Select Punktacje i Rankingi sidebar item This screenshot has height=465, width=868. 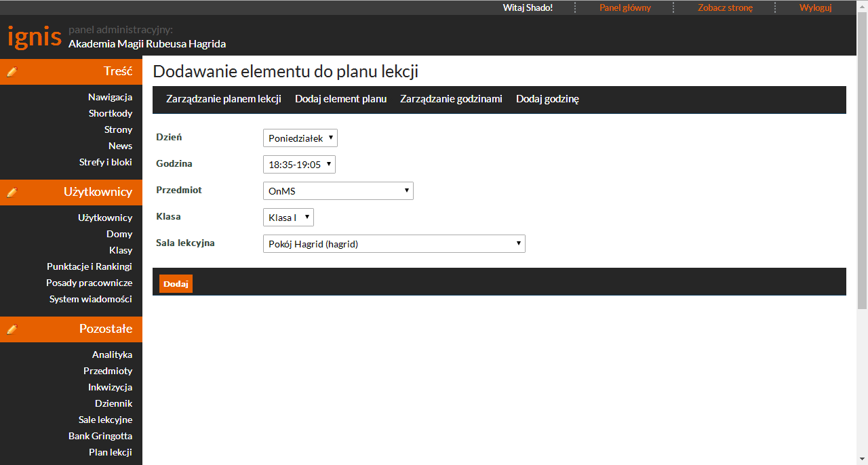(x=90, y=266)
